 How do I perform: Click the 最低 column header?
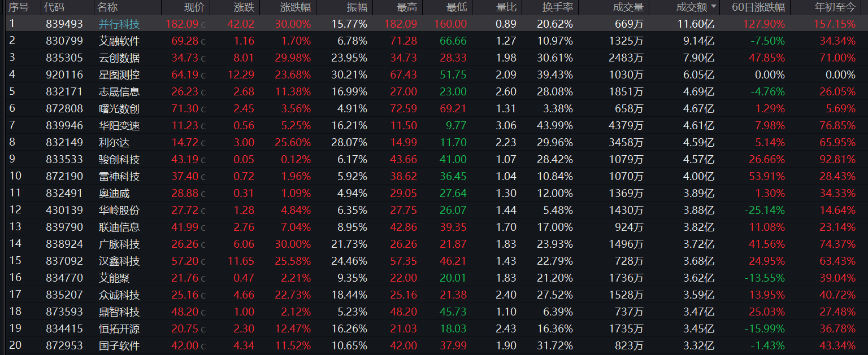[456, 7]
